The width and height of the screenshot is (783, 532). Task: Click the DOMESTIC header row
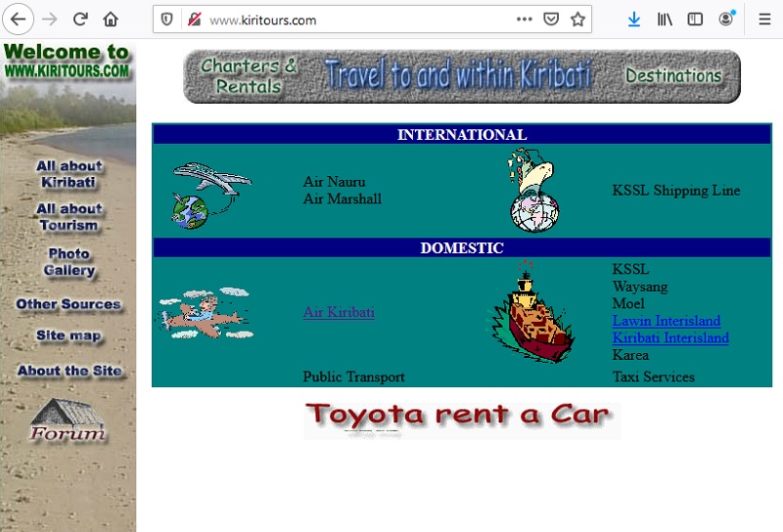pos(462,247)
